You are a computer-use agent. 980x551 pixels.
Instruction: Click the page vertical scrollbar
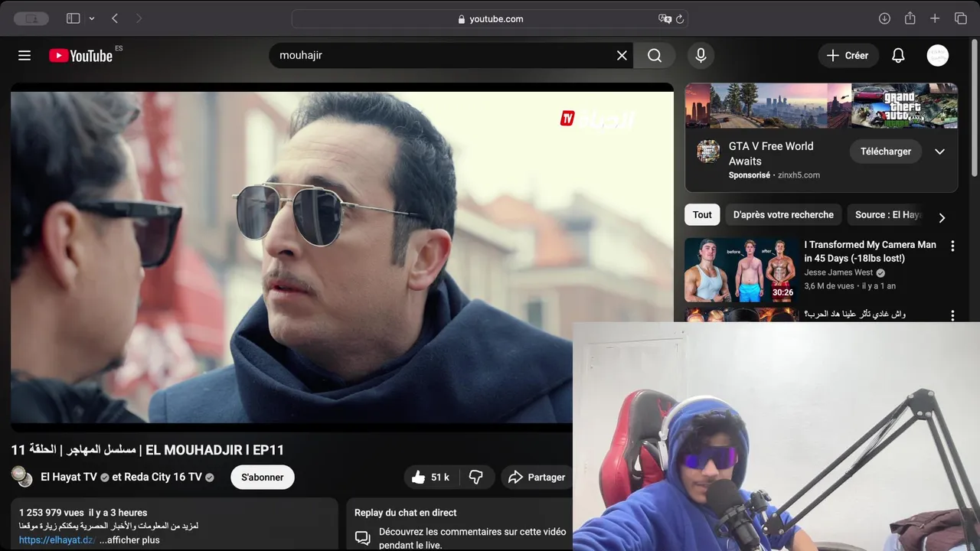click(975, 107)
